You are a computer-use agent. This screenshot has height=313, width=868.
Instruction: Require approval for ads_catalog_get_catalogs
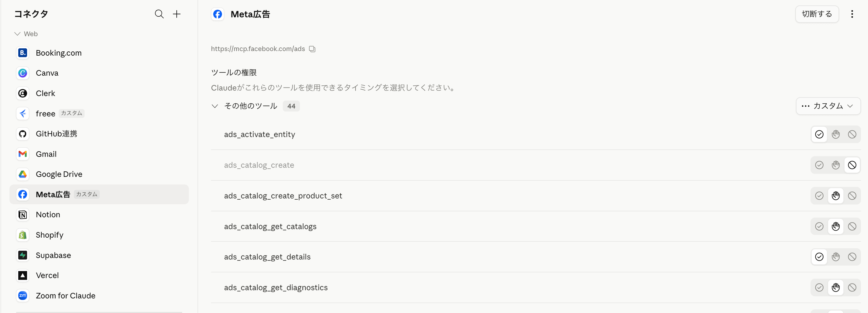(x=836, y=226)
